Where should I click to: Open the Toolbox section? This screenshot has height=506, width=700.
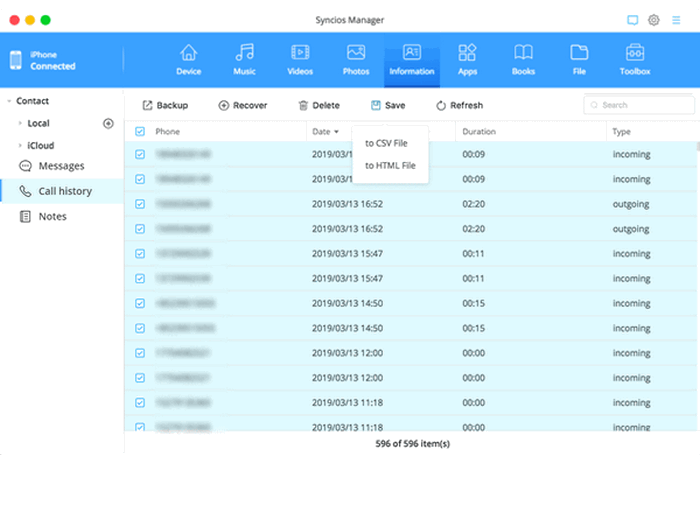635,60
